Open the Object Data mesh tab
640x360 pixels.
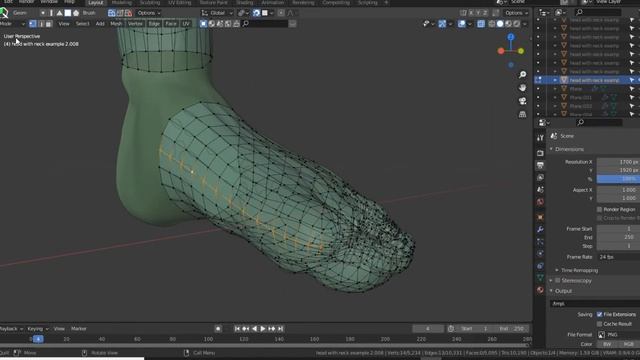[x=540, y=278]
